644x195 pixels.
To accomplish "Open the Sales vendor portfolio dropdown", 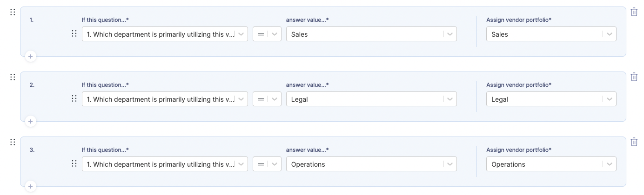I will point(551,34).
